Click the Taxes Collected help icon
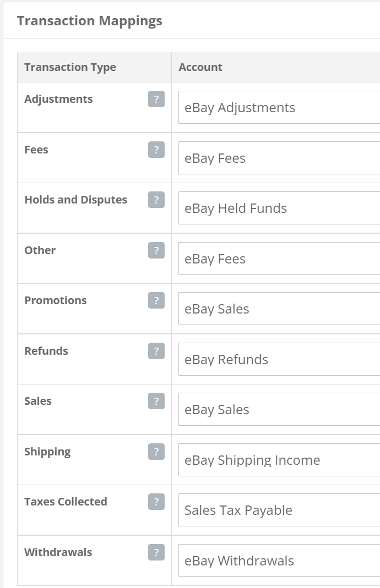The height and width of the screenshot is (588, 380). 156,502
